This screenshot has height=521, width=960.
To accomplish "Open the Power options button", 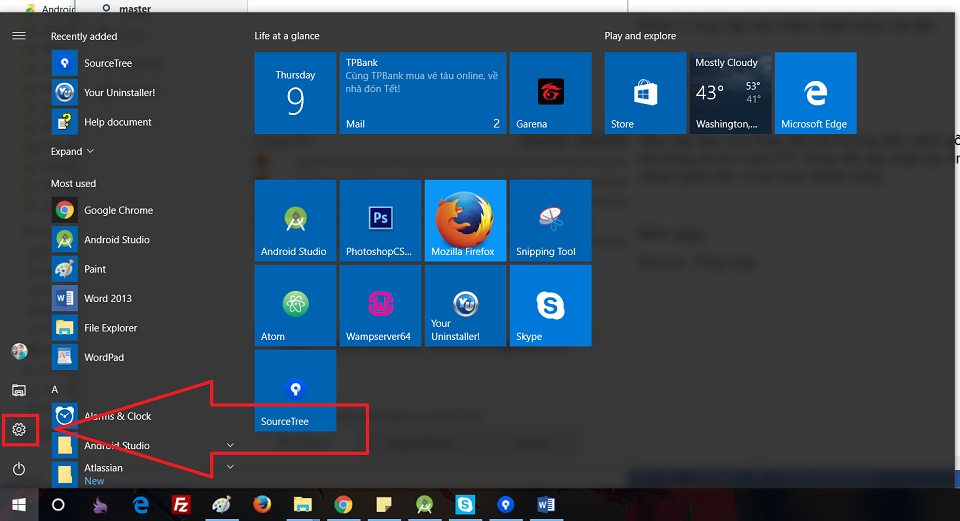I will point(19,469).
